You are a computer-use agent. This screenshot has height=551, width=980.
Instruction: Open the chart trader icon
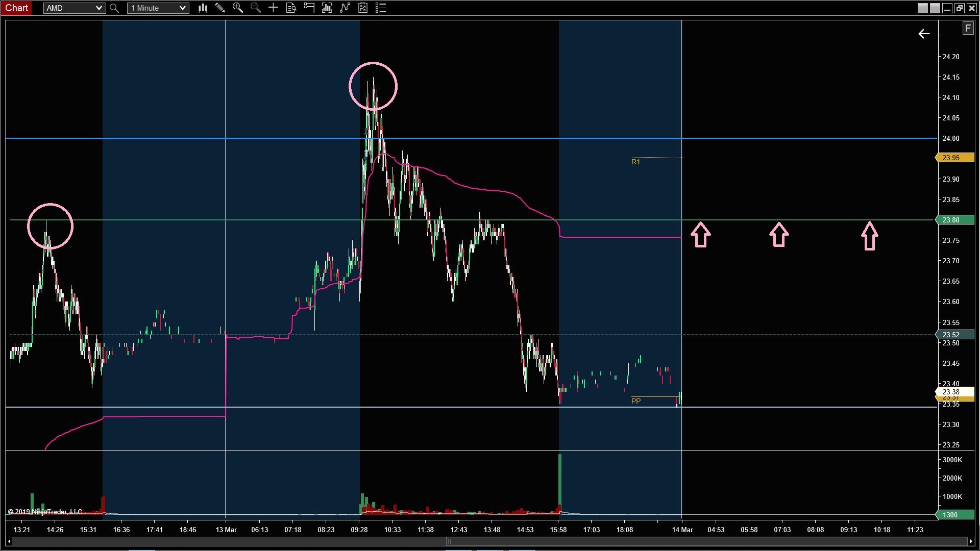click(309, 8)
